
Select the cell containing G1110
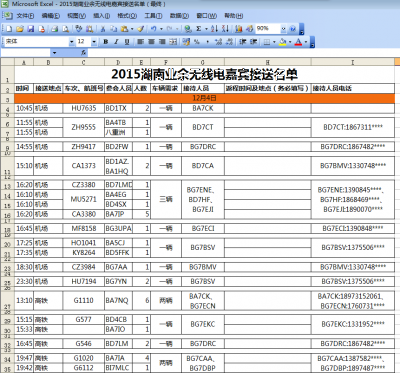click(83, 300)
